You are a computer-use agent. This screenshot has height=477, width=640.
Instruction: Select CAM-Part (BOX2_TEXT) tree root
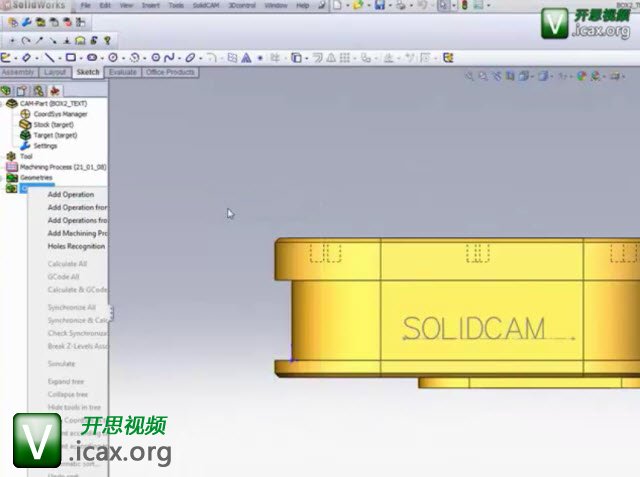pyautogui.click(x=53, y=103)
